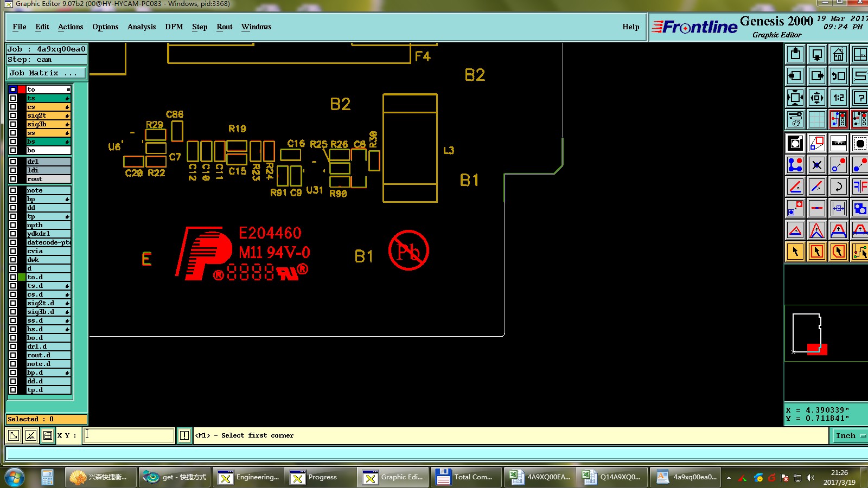
Task: Click the red and blue rectangles icon
Action: 817,144
